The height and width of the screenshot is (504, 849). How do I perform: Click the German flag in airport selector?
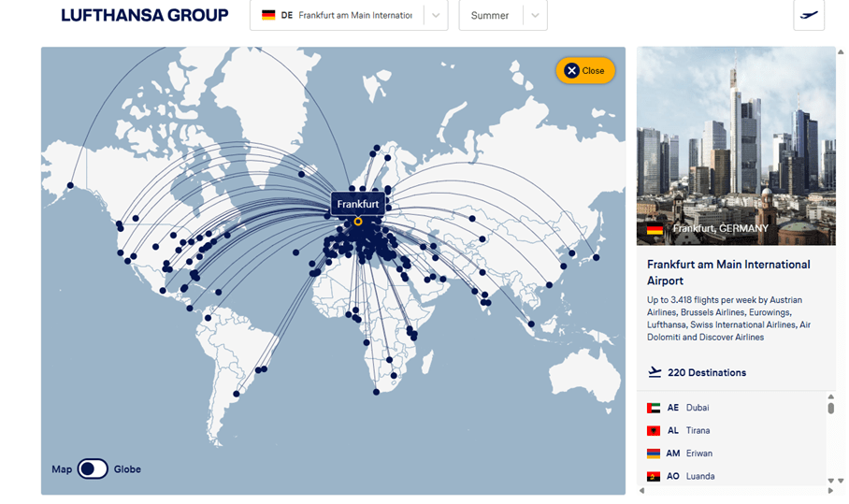click(268, 15)
